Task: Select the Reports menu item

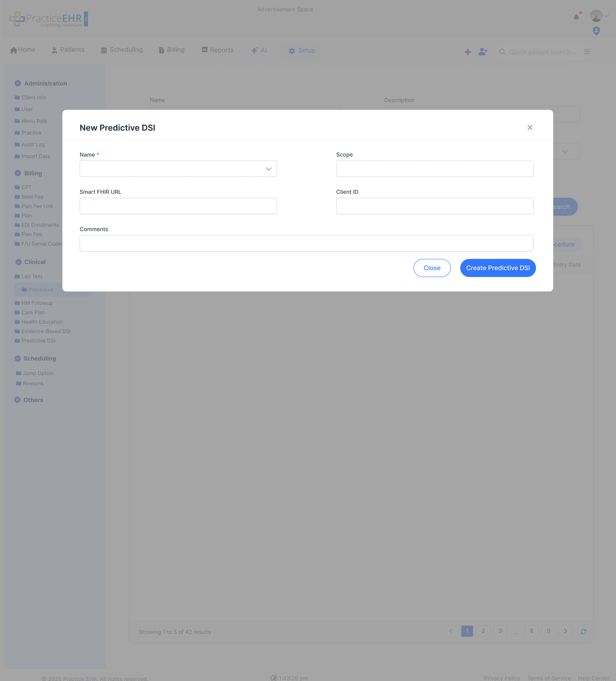Action: (218, 50)
